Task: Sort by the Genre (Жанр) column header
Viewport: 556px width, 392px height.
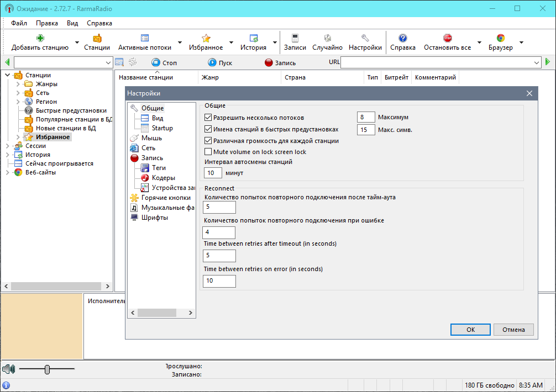Action: [x=239, y=77]
